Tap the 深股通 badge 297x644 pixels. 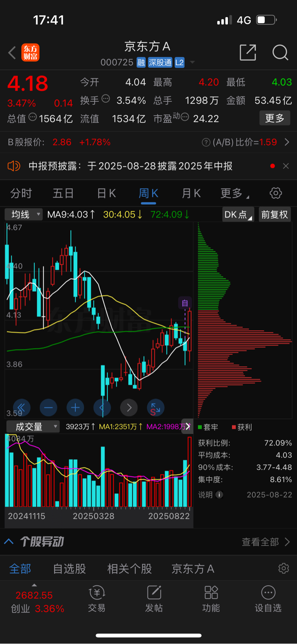pyautogui.click(x=160, y=62)
